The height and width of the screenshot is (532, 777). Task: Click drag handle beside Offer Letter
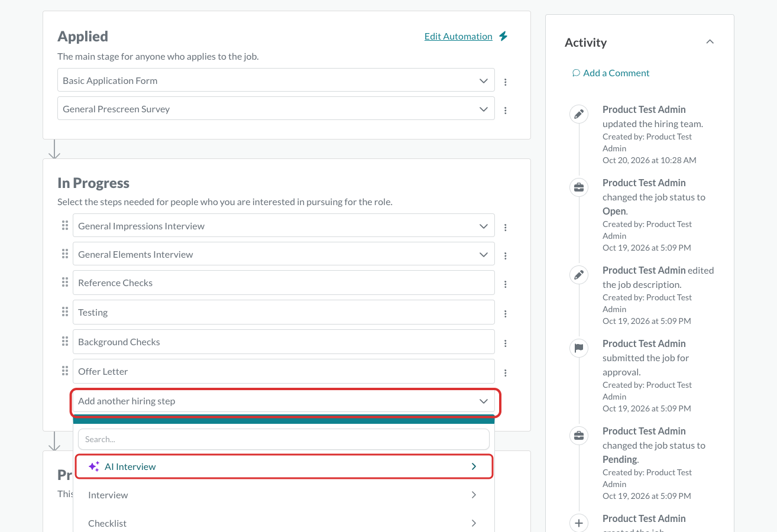coord(65,371)
